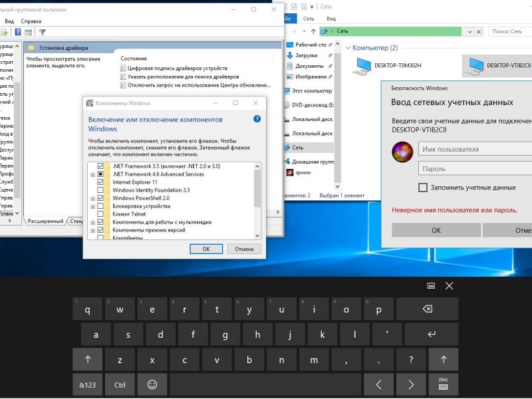532x399 pixels.
Task: Tap the left Shift key on touch keyboard
Action: coord(88,359)
